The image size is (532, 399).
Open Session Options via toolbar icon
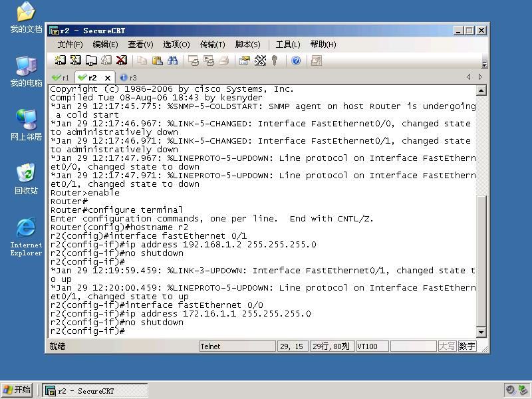244,61
